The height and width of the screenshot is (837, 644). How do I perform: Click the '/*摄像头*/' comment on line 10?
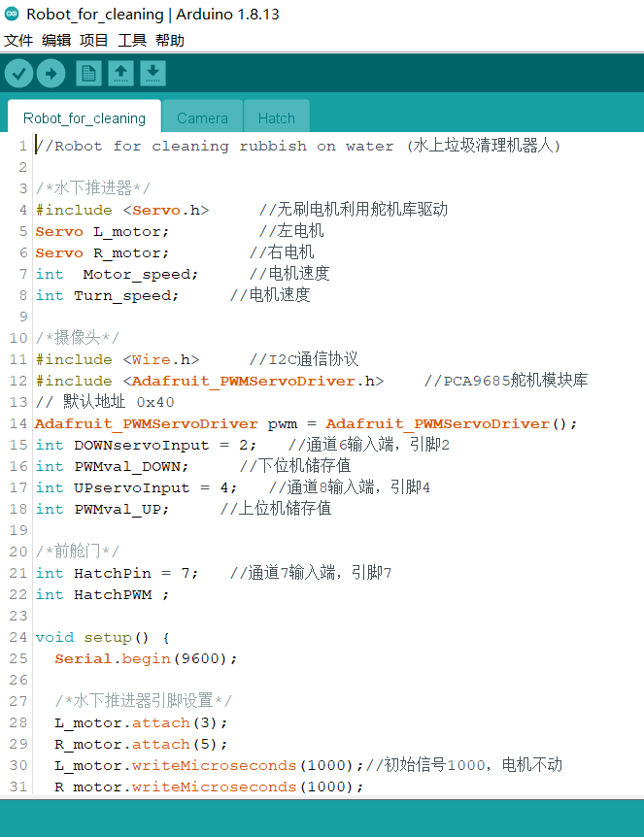point(78,337)
